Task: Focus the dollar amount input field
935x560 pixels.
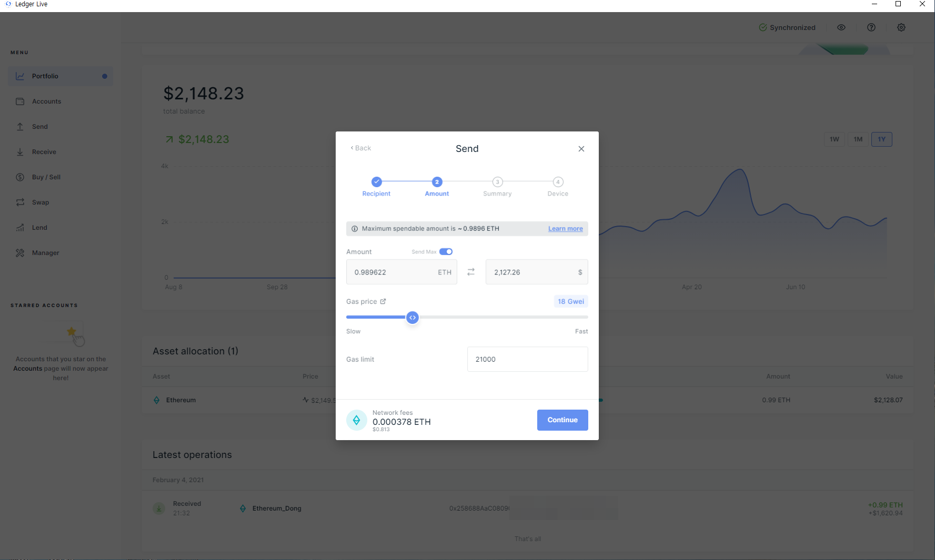Action: click(x=537, y=272)
